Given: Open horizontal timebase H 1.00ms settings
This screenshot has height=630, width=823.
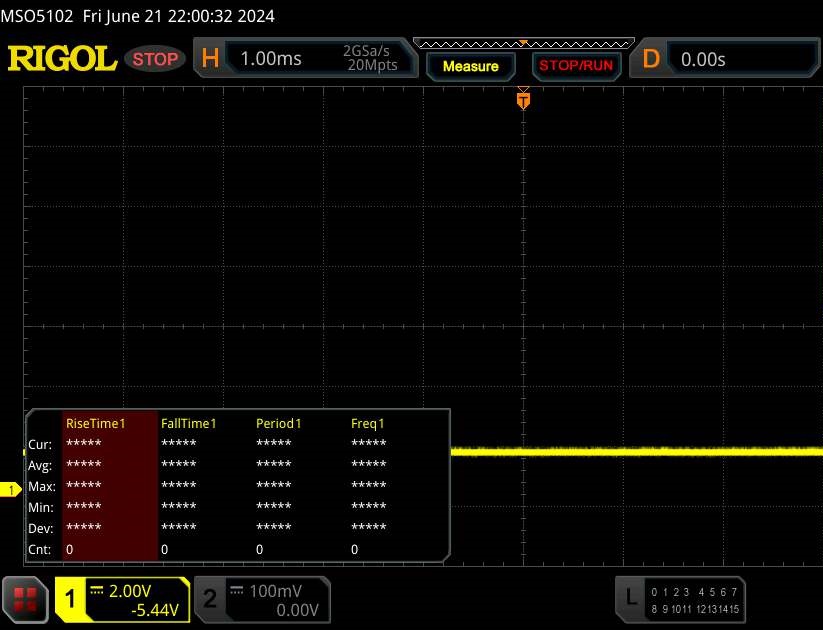Looking at the screenshot, I should click(x=305, y=58).
